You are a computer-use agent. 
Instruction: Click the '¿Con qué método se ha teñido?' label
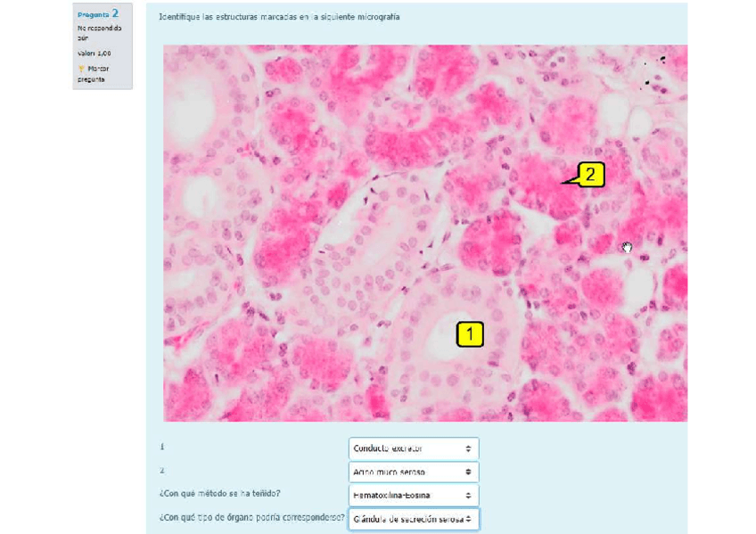pos(219,494)
